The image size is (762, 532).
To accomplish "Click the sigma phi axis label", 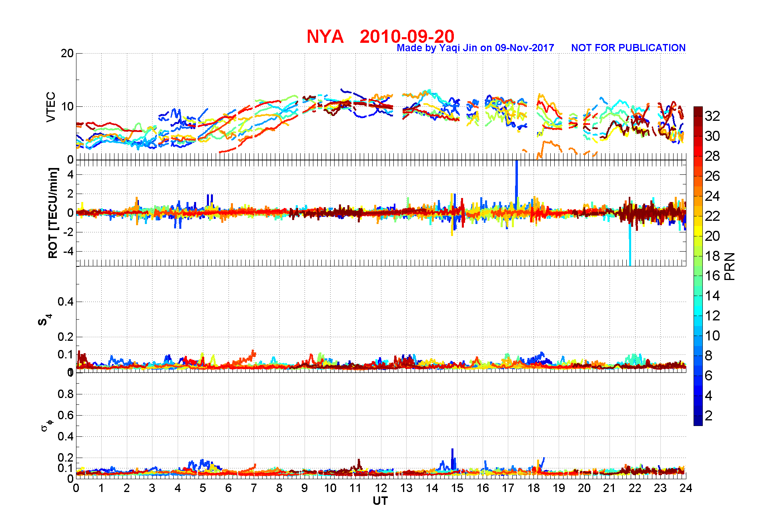I will tap(46, 425).
